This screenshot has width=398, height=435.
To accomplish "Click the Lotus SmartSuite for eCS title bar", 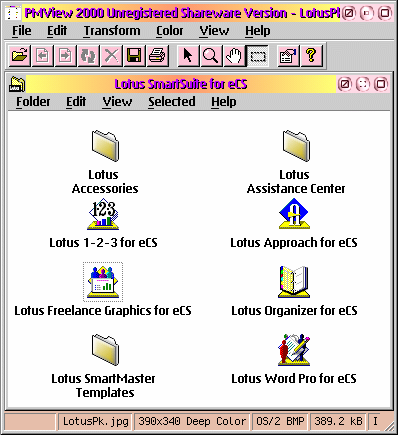I will (x=181, y=84).
